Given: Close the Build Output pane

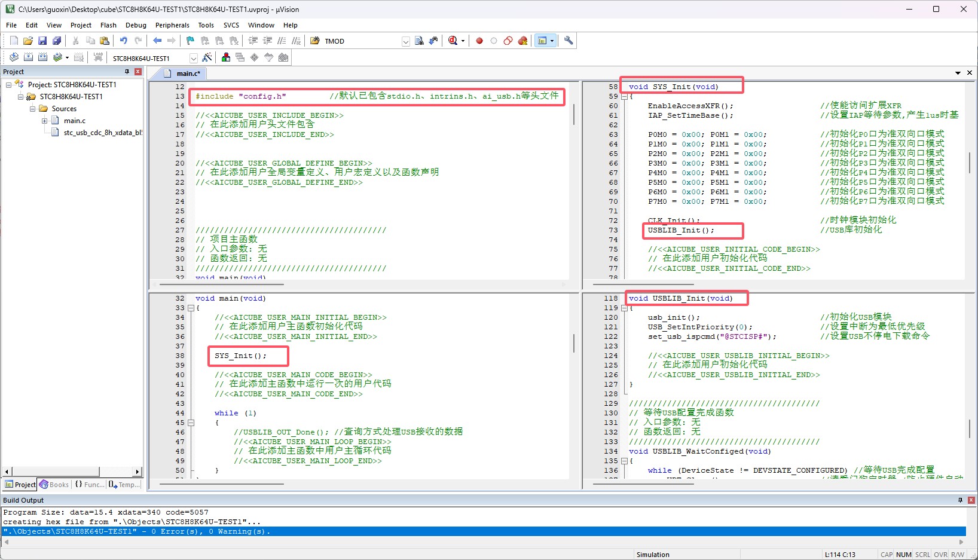Looking at the screenshot, I should click(971, 500).
